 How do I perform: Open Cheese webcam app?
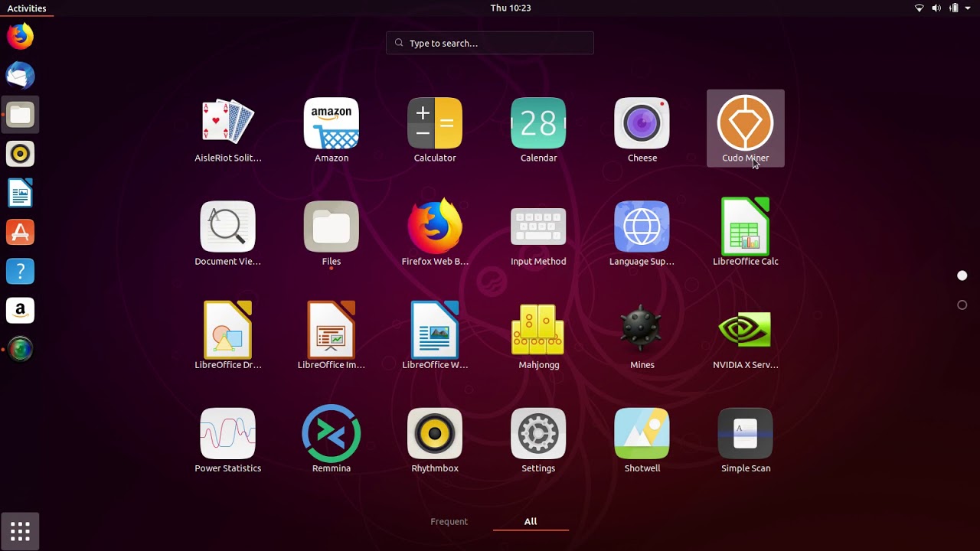coord(642,129)
